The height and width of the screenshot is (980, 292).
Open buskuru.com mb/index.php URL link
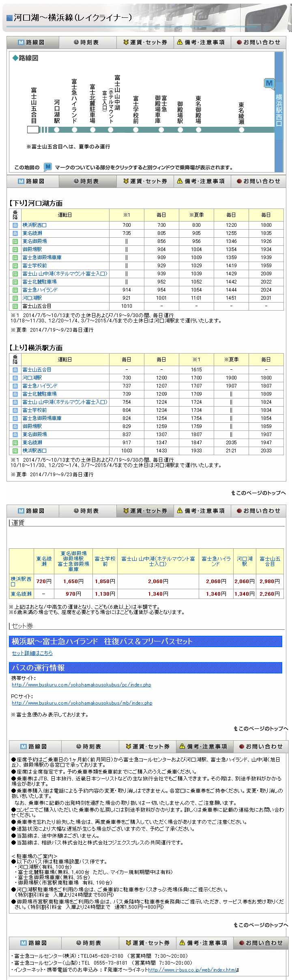tap(82, 703)
